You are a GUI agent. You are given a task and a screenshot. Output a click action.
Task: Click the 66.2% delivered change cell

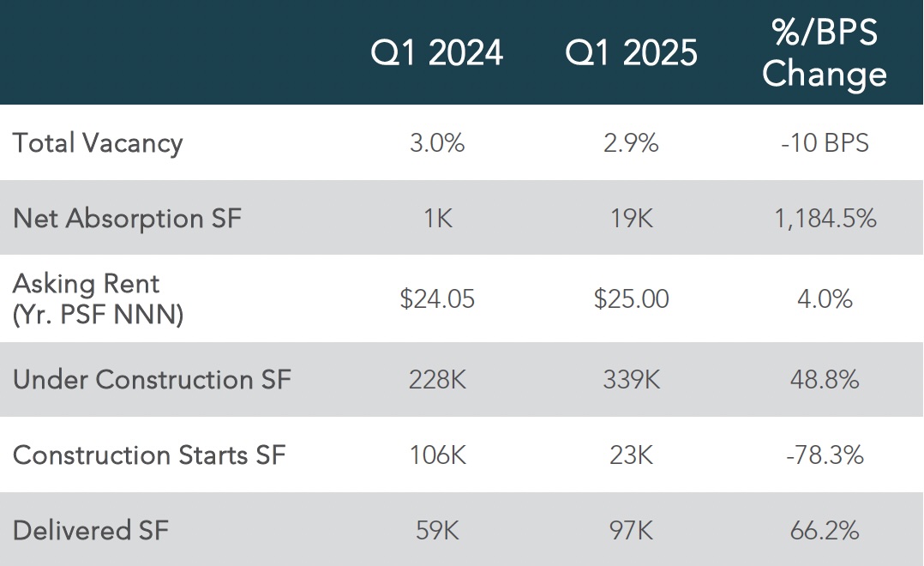825,531
